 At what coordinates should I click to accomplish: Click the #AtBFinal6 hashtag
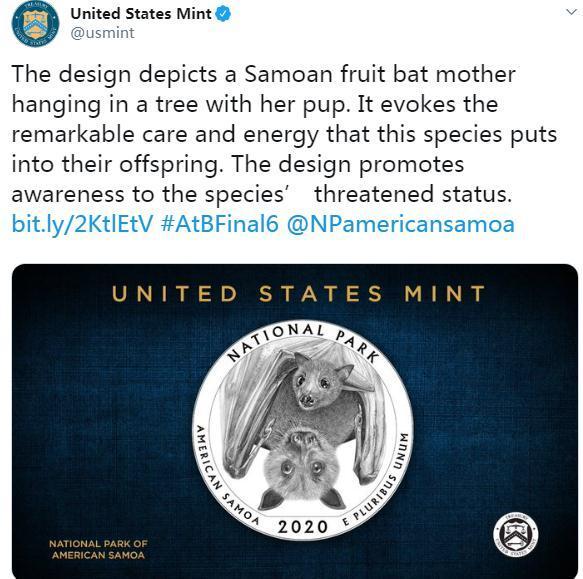click(x=220, y=224)
